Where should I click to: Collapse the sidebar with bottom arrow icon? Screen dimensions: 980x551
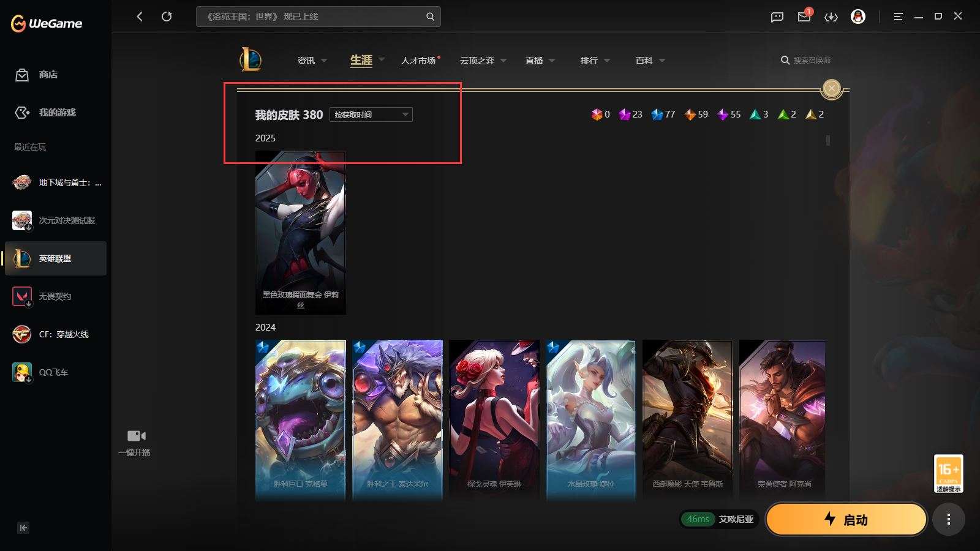[23, 528]
